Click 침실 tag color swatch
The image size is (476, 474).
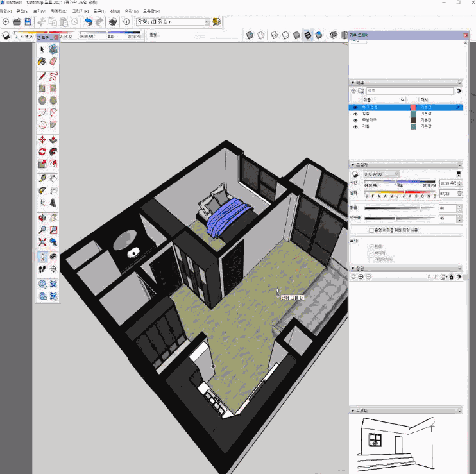pos(413,114)
